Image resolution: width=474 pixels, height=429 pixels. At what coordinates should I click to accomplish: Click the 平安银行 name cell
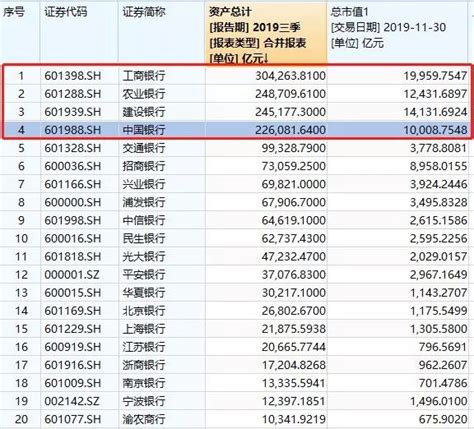(144, 274)
